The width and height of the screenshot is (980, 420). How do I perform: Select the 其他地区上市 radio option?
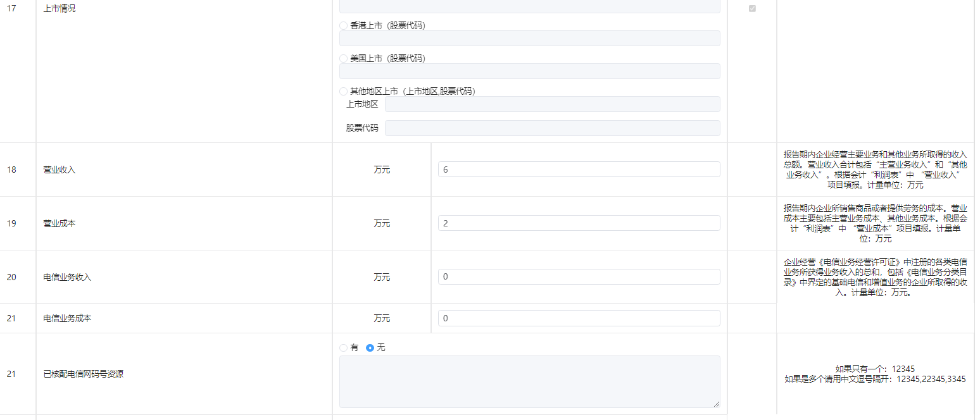(x=344, y=91)
